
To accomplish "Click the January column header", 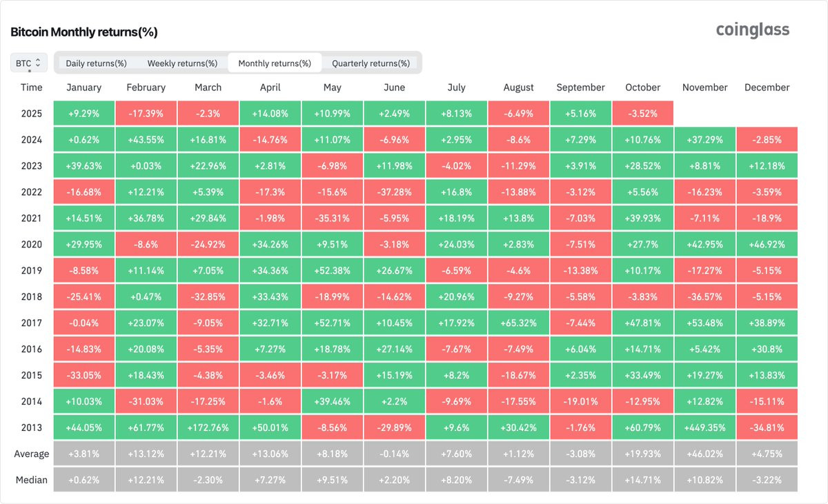I will tap(83, 88).
